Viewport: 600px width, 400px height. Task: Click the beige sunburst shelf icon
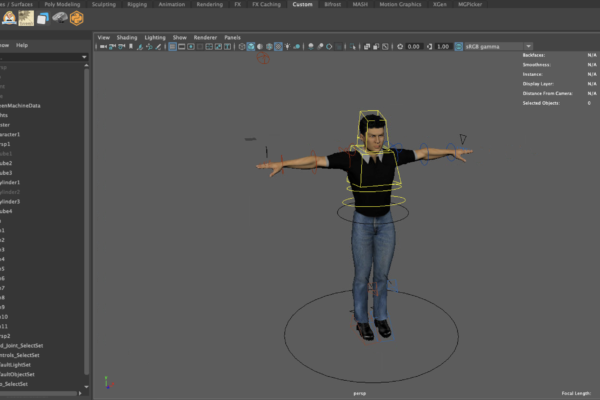coord(26,18)
